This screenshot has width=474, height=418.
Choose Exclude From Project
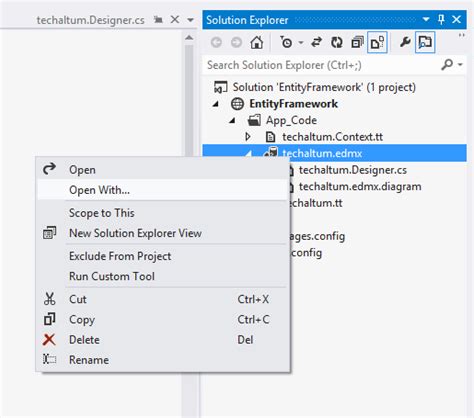pyautogui.click(x=162, y=256)
